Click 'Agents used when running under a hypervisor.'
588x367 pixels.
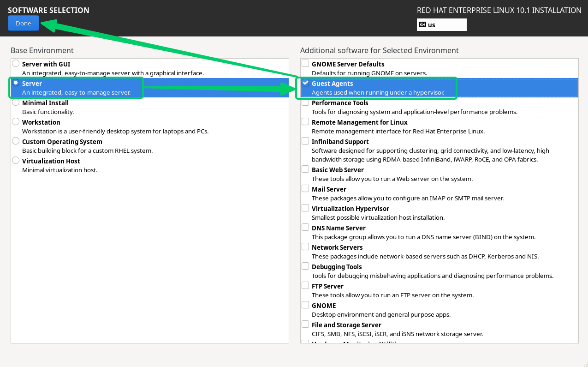[378, 92]
